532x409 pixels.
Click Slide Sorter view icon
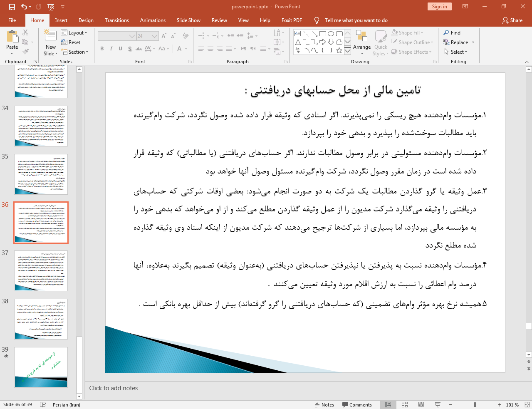point(405,404)
